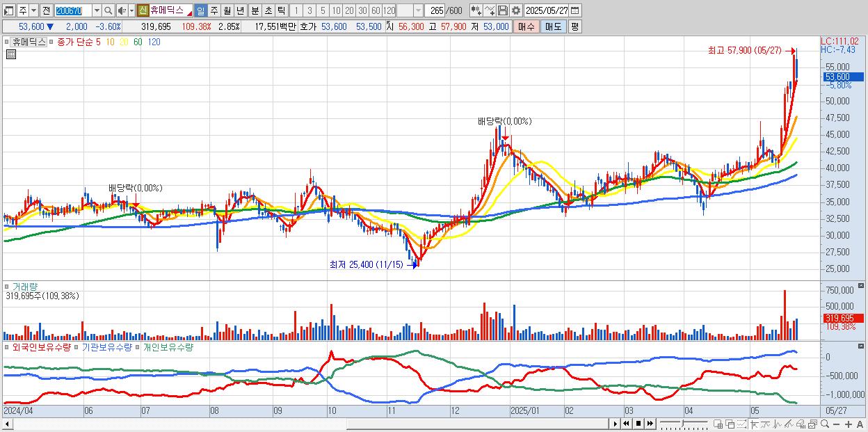868x432 pixels.
Task: Save chart settings with the floppy disk icon
Action: [x=502, y=10]
